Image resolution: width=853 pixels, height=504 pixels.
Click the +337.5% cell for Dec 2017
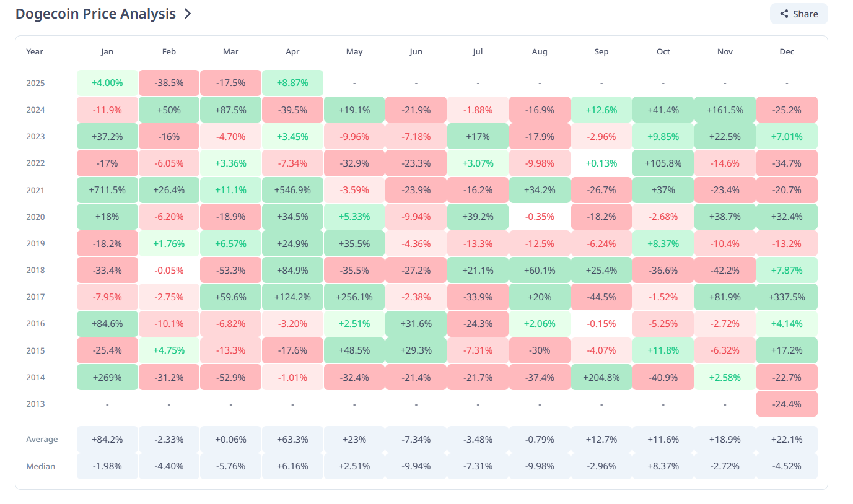(787, 297)
